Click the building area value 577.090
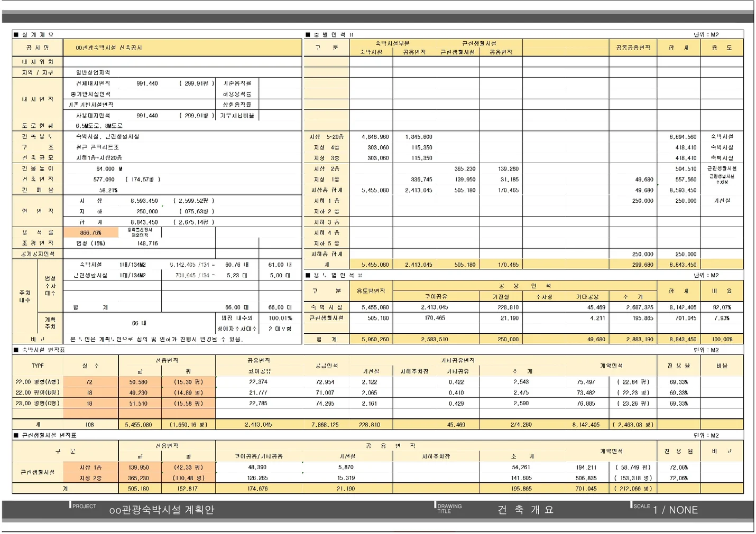 pos(104,180)
